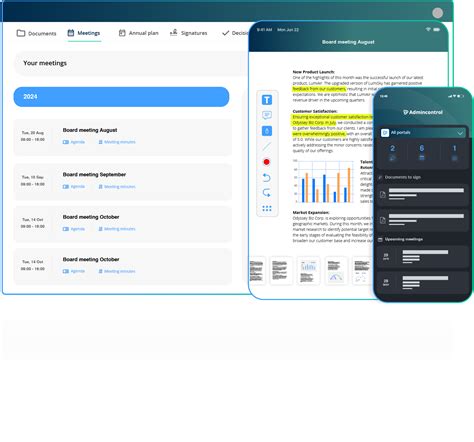Click the "Upcoming meetings" section header on phone

coord(400,239)
